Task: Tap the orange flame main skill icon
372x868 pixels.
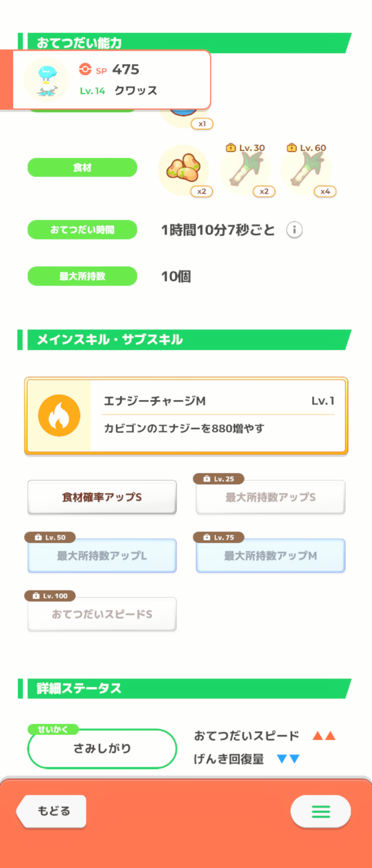Action: 59,415
